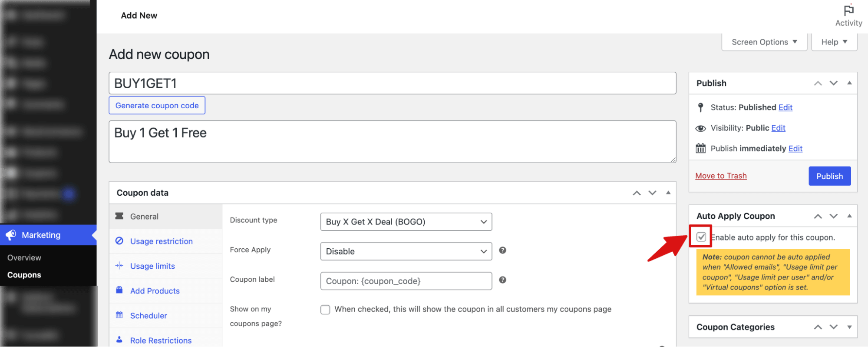The height and width of the screenshot is (347, 868).
Task: Click the Role Restrictions person icon
Action: [119, 340]
